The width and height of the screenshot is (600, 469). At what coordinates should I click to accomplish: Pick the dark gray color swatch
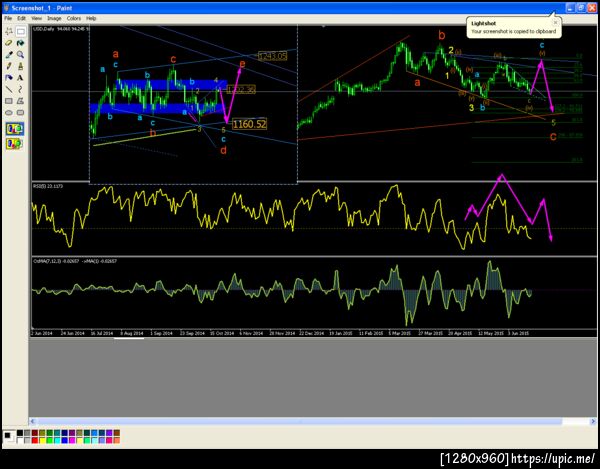[x=27, y=433]
